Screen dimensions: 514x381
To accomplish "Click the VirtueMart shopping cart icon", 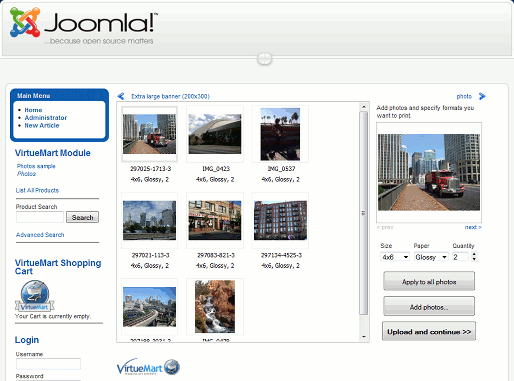I will click(35, 296).
